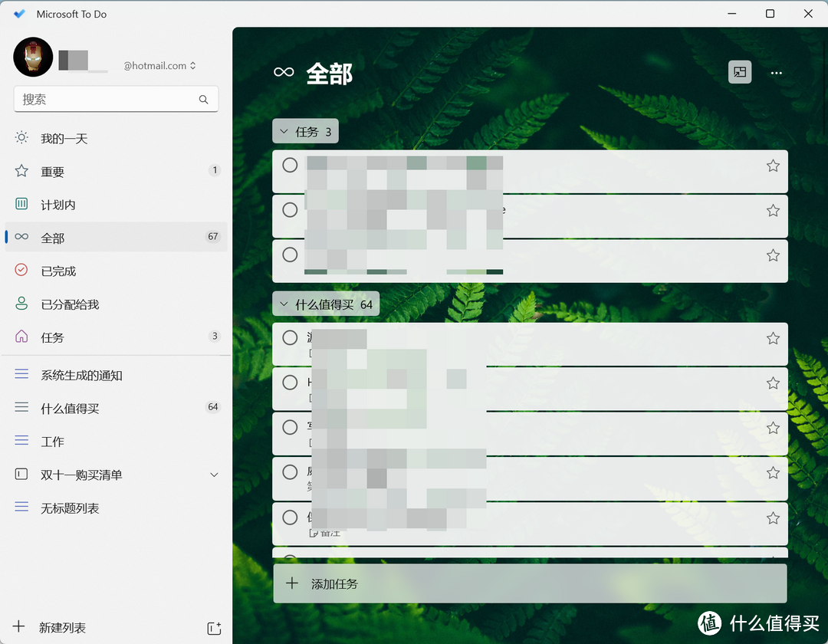The width and height of the screenshot is (828, 644).
Task: Maximize the Microsoft To Do window
Action: pos(770,14)
